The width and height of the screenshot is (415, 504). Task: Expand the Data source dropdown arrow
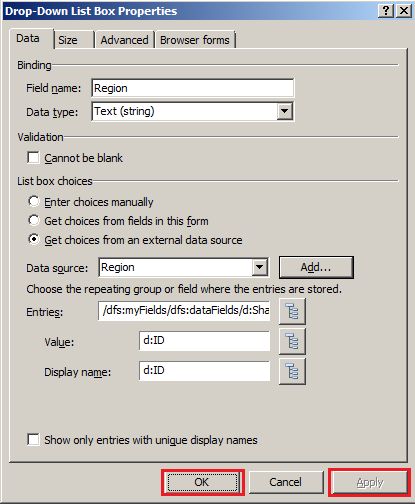(259, 267)
